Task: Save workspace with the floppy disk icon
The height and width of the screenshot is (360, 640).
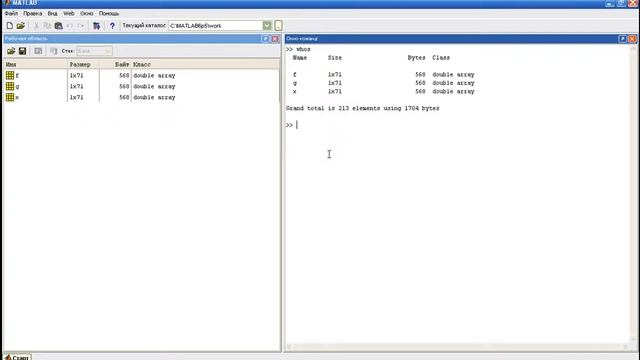Action: point(22,51)
